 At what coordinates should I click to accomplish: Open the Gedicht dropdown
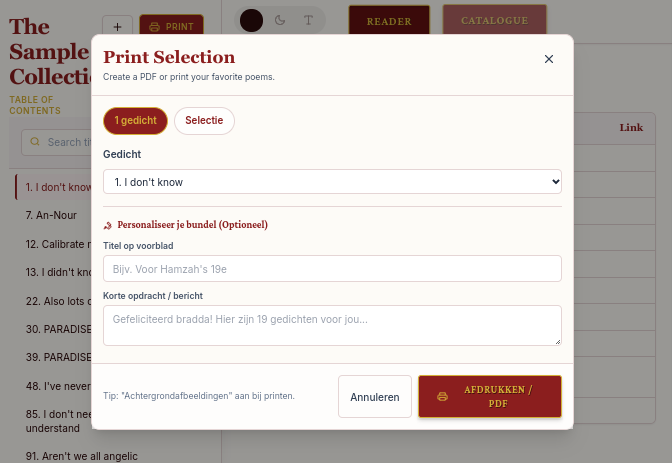click(x=332, y=182)
